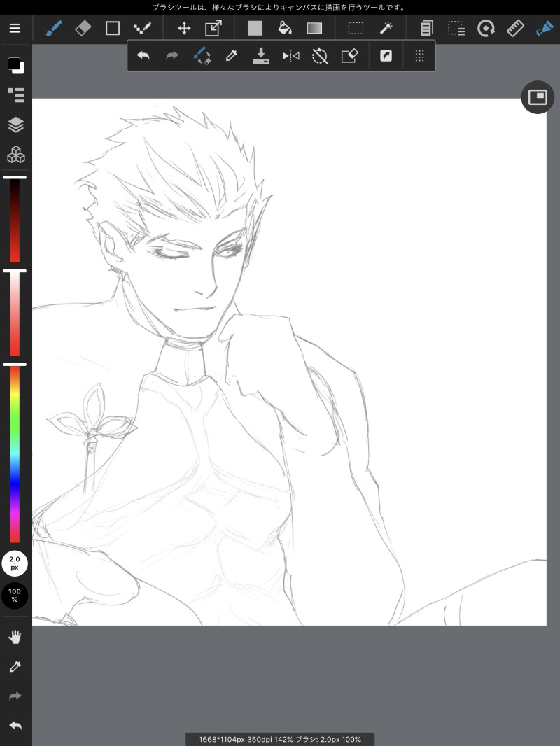Click the canvas info status text
Screen dimensions: 560x746
pyautogui.click(x=280, y=739)
